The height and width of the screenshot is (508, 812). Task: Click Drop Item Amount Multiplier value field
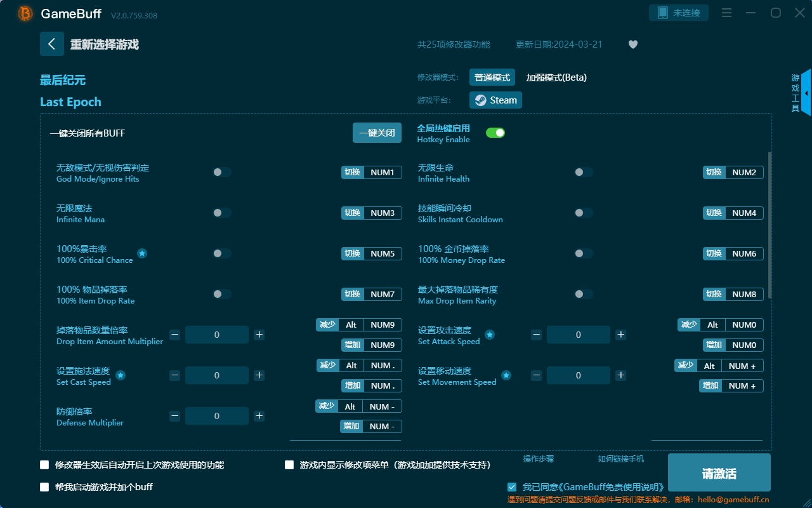[x=217, y=335]
